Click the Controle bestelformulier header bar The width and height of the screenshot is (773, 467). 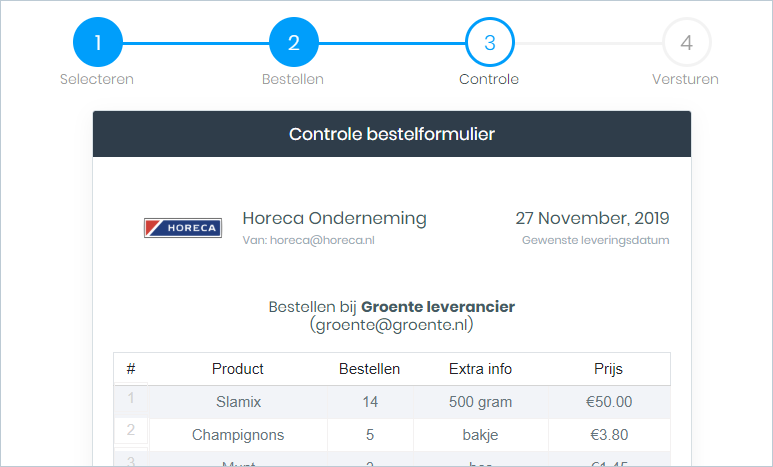(x=392, y=134)
